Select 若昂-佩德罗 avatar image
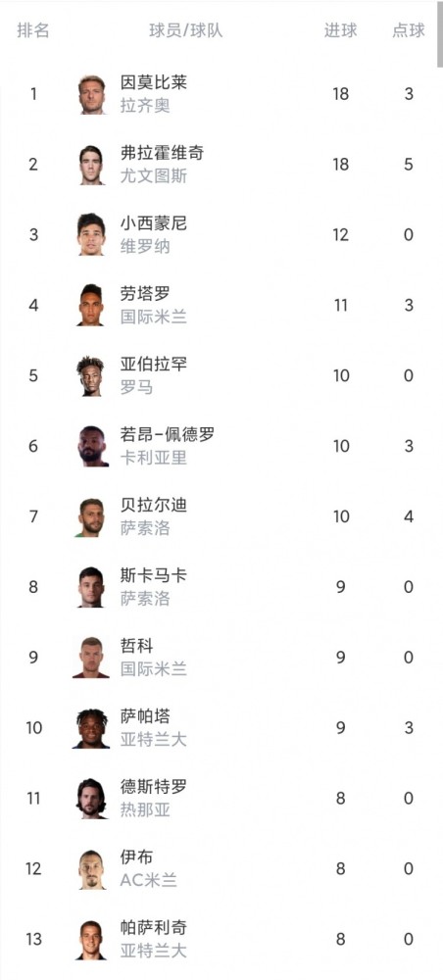The image size is (443, 980). (x=92, y=446)
